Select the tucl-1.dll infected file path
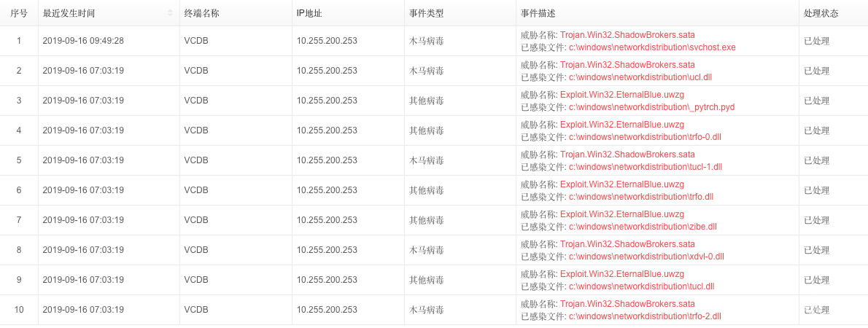This screenshot has width=868, height=328. point(645,167)
